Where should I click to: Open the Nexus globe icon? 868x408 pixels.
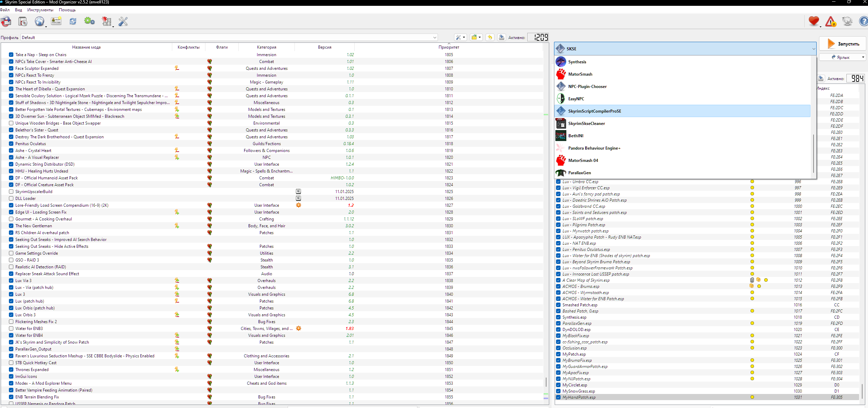[40, 22]
